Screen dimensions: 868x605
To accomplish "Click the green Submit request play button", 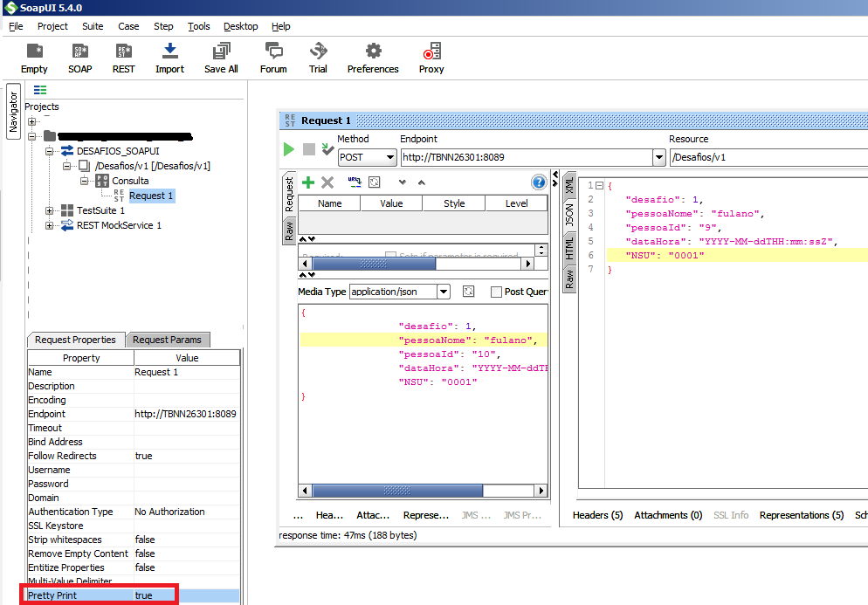I will point(288,149).
